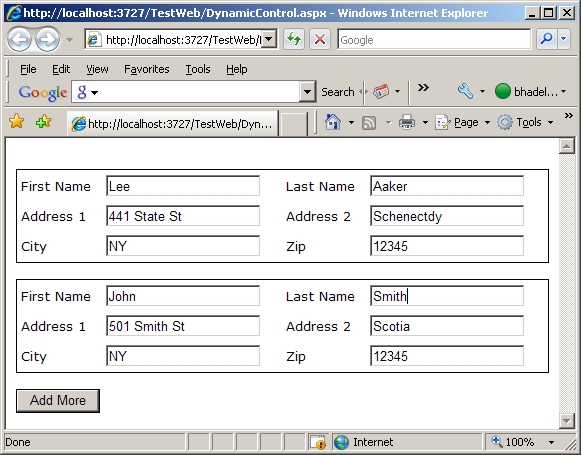The width and height of the screenshot is (581, 455).
Task: Click the Add to Favorites icon
Action: [x=43, y=122]
